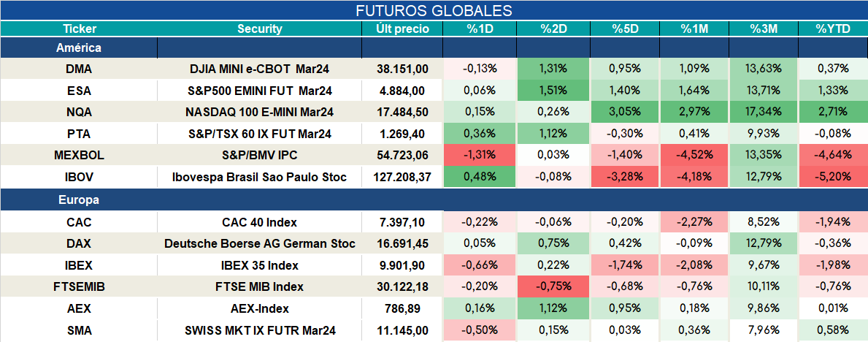Select the Security column header
The image size is (868, 342).
[260, 29]
